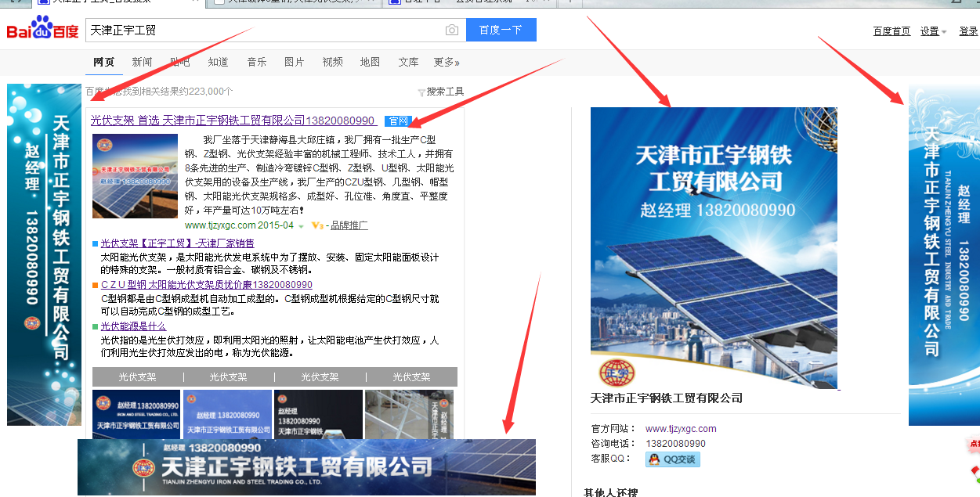Click company name heading 天津市正宇钢铁工贸有限公司 under image
980x497 pixels.
pyautogui.click(x=667, y=398)
